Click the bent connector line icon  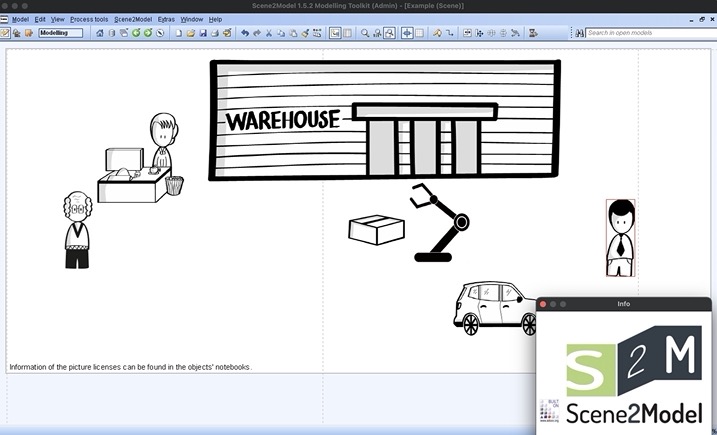pyautogui.click(x=449, y=33)
